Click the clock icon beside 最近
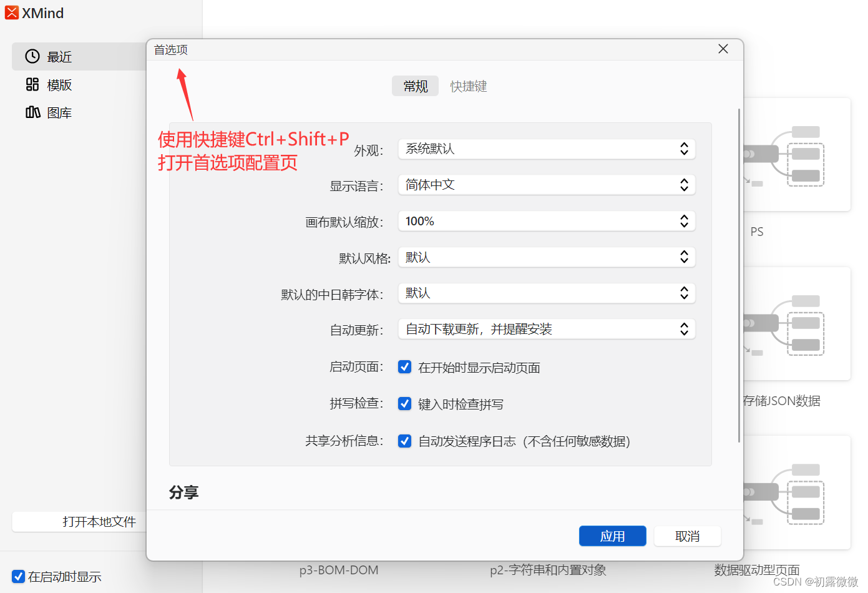Image resolution: width=868 pixels, height=593 pixels. click(32, 56)
